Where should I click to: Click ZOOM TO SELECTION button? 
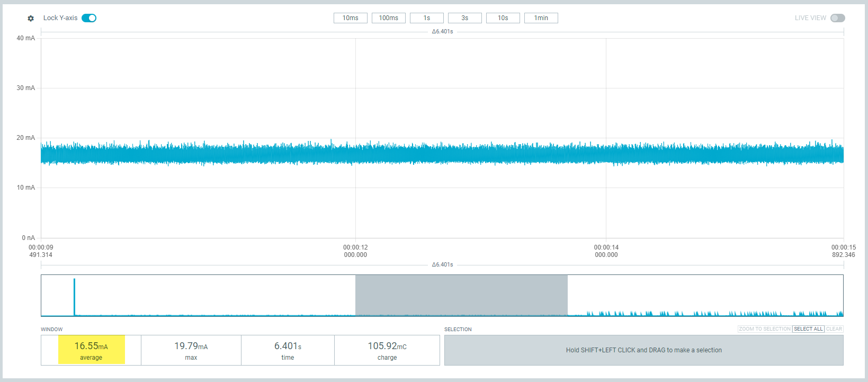click(x=764, y=329)
